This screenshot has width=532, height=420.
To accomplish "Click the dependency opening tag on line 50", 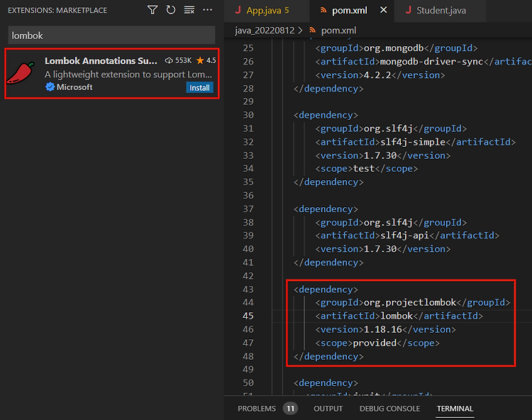I will tap(326, 383).
